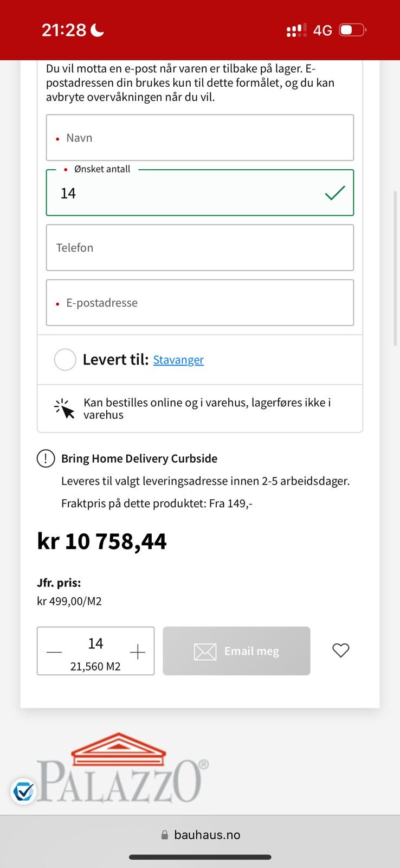Tap the Telefon input field
400x868 pixels.
pos(200,248)
